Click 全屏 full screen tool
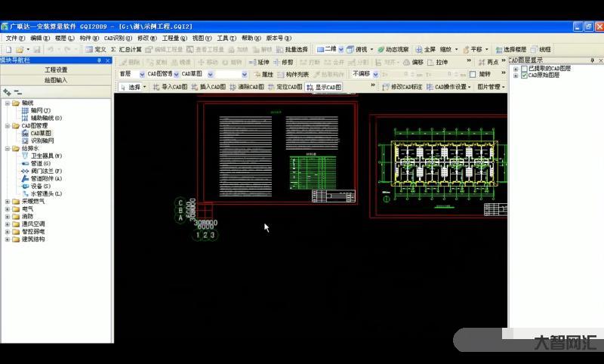This screenshot has height=364, width=604. pos(425,49)
